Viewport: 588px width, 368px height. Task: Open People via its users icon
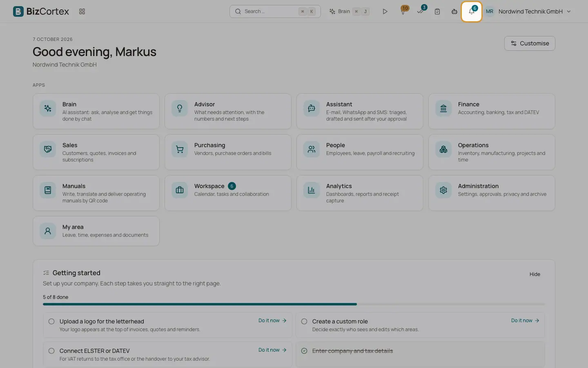312,149
